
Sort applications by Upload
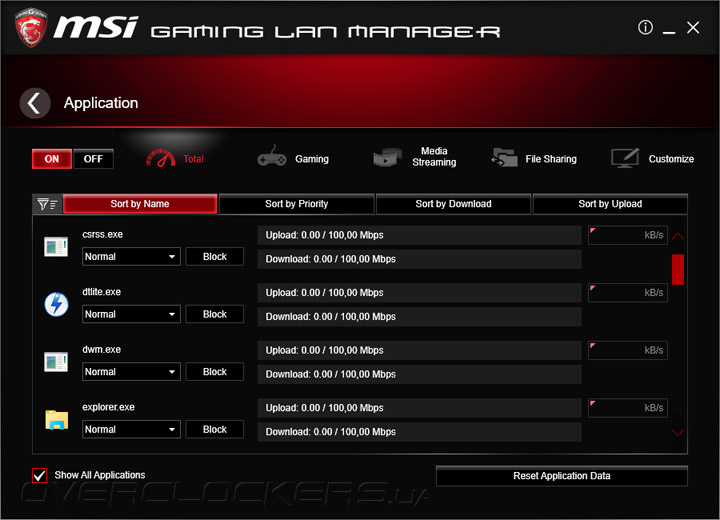pyautogui.click(x=610, y=204)
